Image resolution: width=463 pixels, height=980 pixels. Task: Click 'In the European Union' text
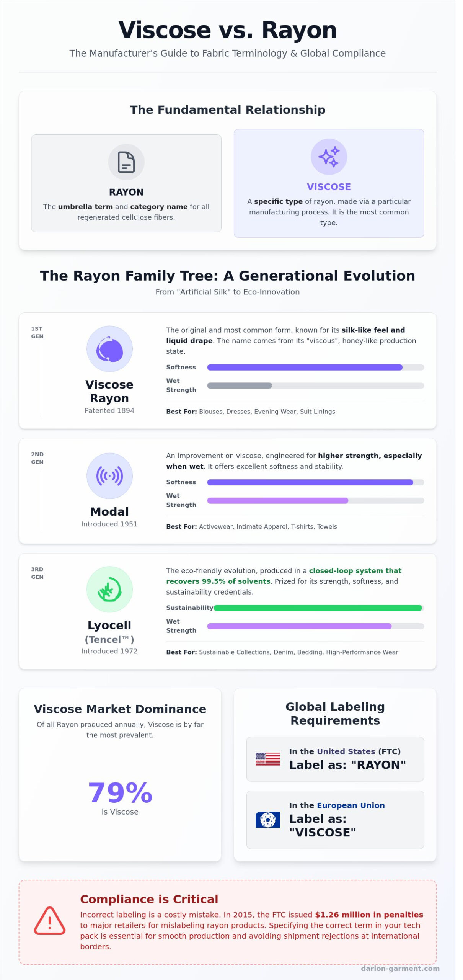(x=337, y=805)
